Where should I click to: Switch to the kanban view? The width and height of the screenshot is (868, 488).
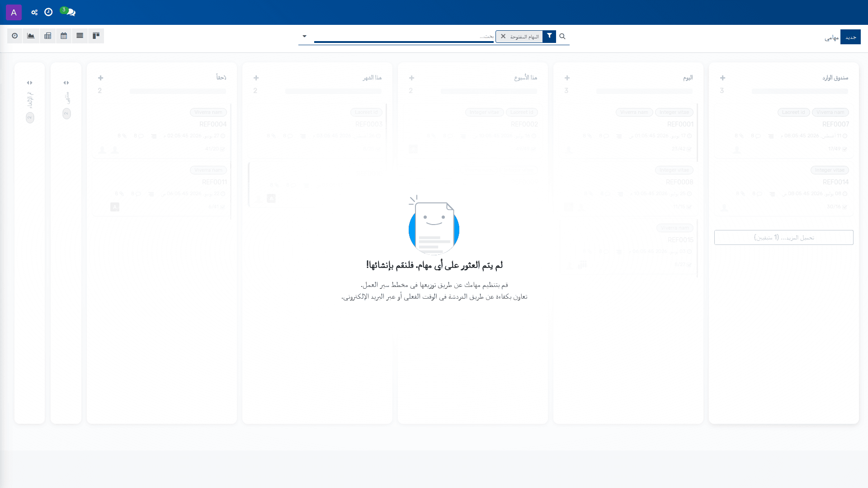point(96,36)
